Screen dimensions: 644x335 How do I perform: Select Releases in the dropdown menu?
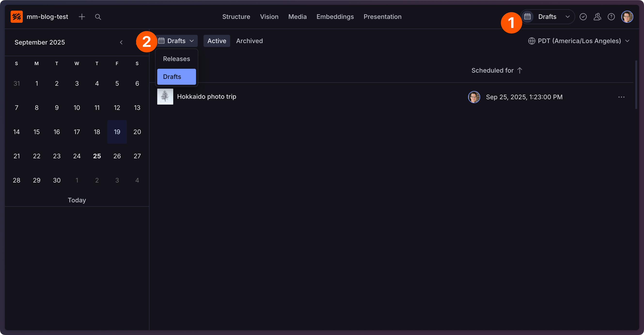point(176,59)
